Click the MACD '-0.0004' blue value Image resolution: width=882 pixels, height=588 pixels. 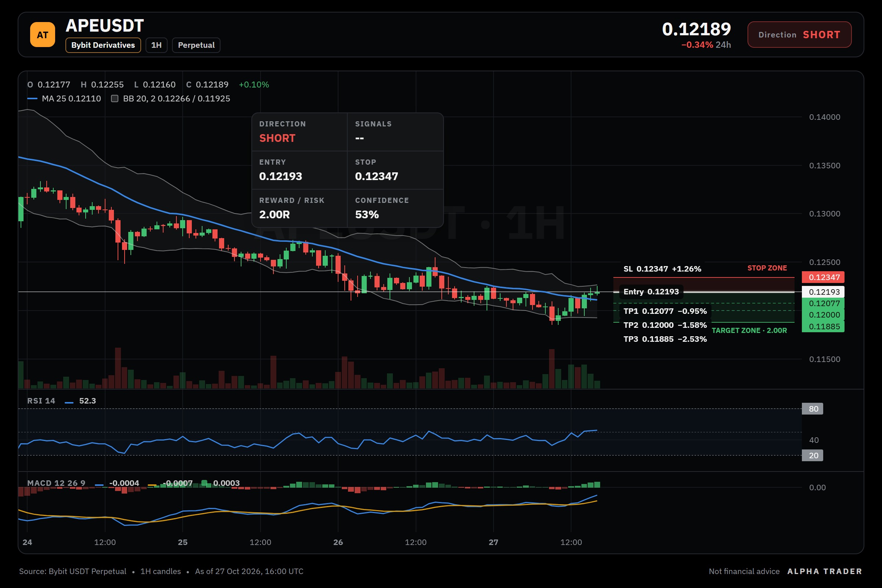tap(124, 483)
